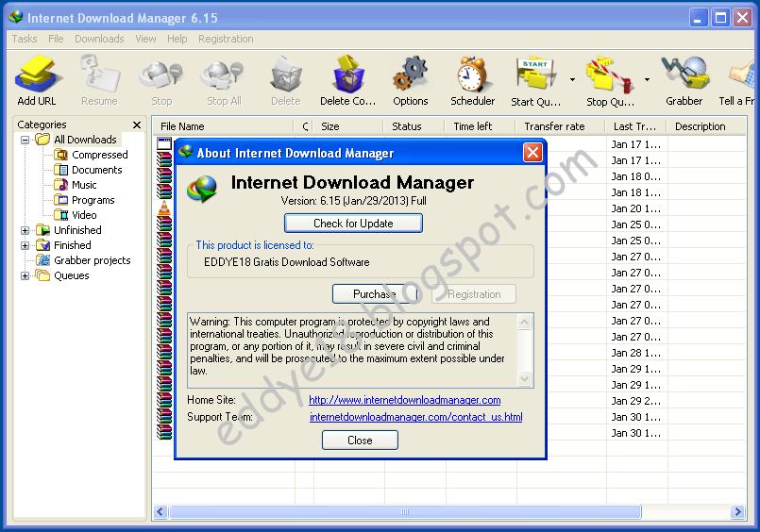The height and width of the screenshot is (532, 760).
Task: Open Stop Queue dropdown arrow
Action: pyautogui.click(x=647, y=79)
